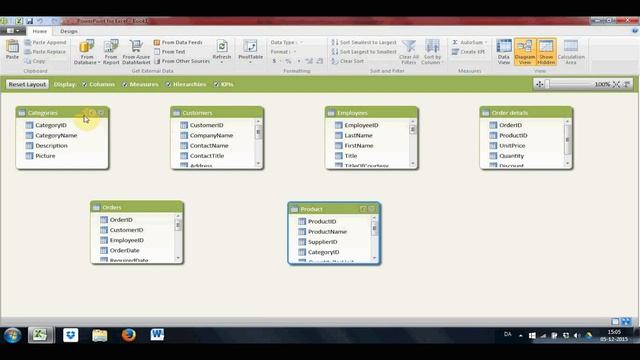Select the Customers table header
This screenshot has width=640, height=360.
point(217,113)
